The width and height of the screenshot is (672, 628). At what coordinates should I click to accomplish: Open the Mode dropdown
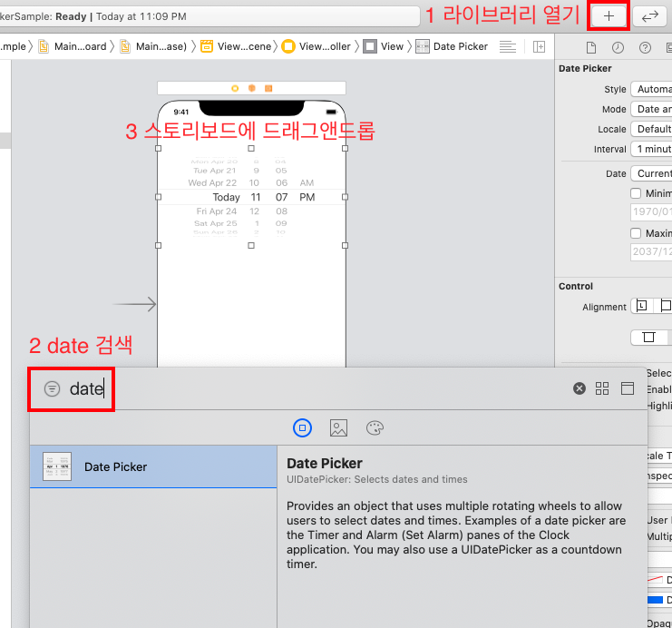click(651, 110)
